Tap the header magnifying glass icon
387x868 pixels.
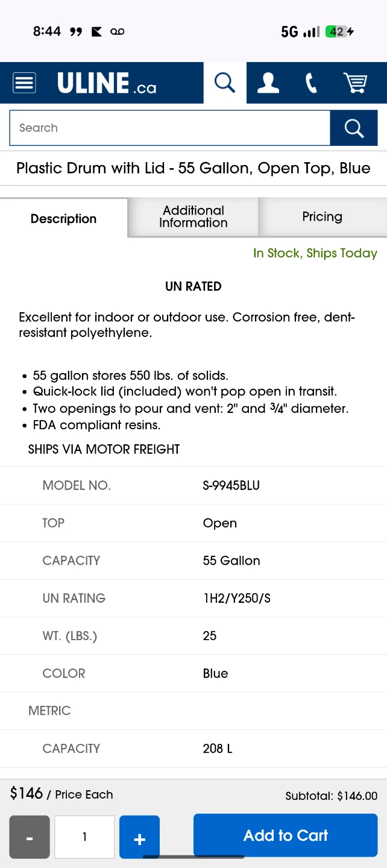coord(225,83)
